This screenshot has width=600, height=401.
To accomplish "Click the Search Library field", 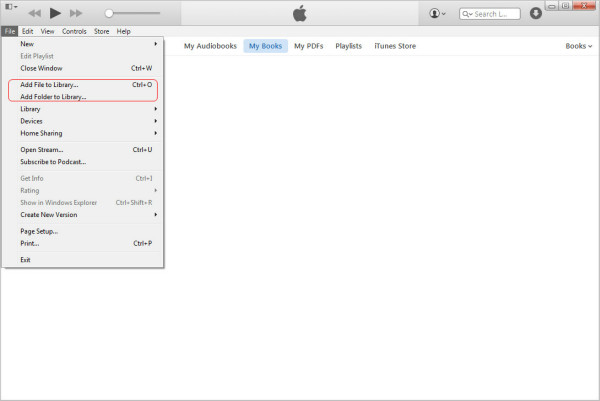I will coord(489,14).
